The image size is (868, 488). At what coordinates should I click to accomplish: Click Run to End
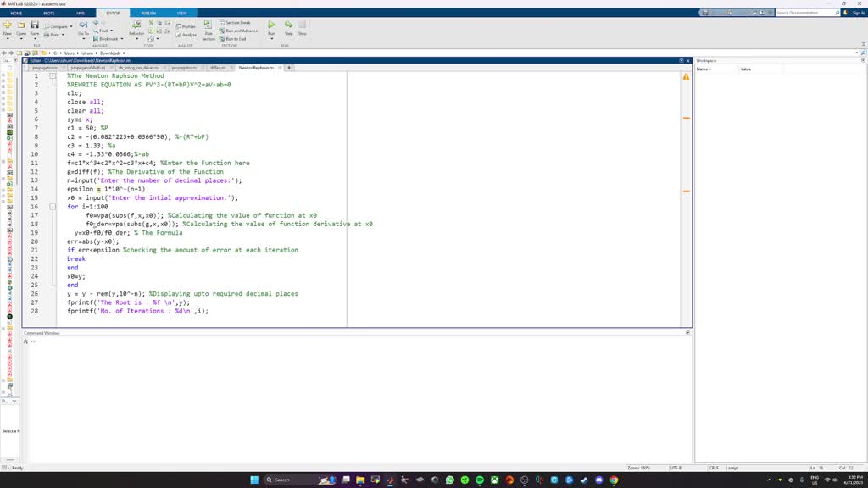[x=232, y=39]
